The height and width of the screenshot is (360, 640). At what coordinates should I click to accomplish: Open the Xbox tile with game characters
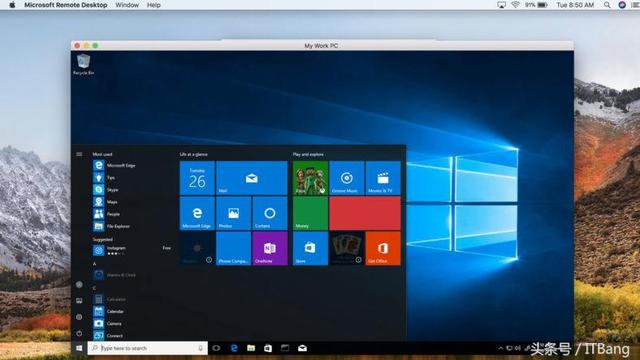pos(310,178)
